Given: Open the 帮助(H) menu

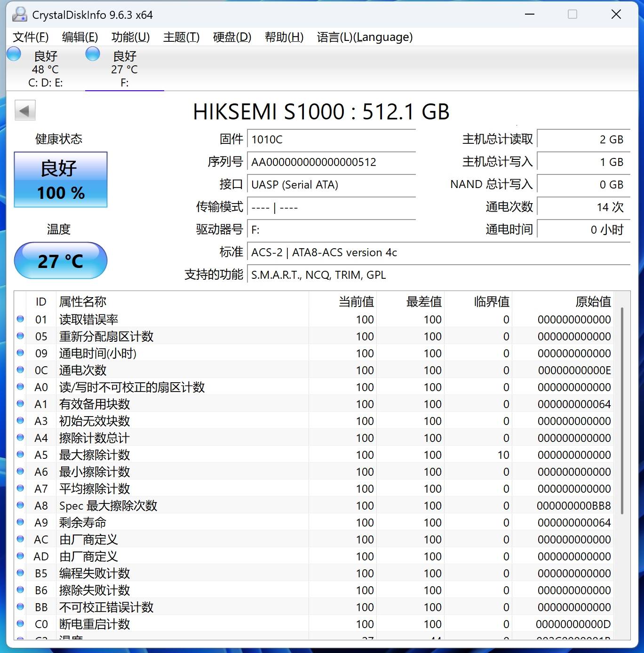Looking at the screenshot, I should click(x=284, y=37).
